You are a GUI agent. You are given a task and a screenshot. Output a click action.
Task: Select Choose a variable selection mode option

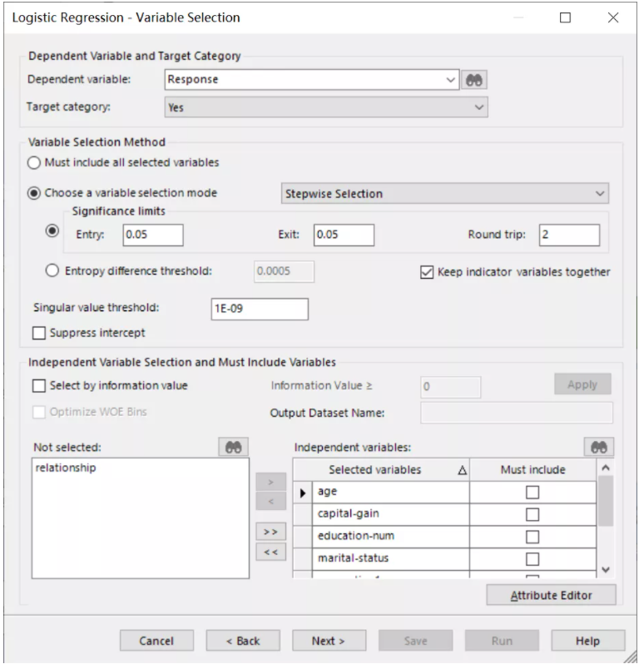coord(34,195)
